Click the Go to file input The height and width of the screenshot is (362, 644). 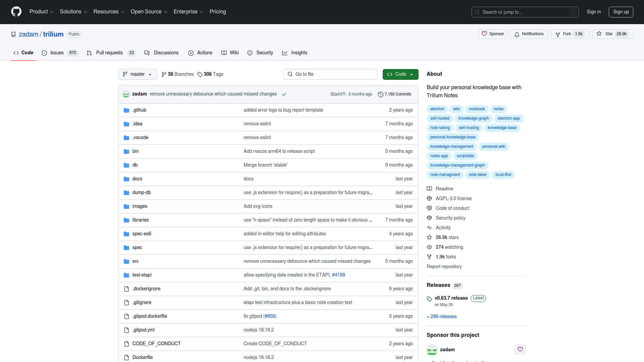click(330, 74)
